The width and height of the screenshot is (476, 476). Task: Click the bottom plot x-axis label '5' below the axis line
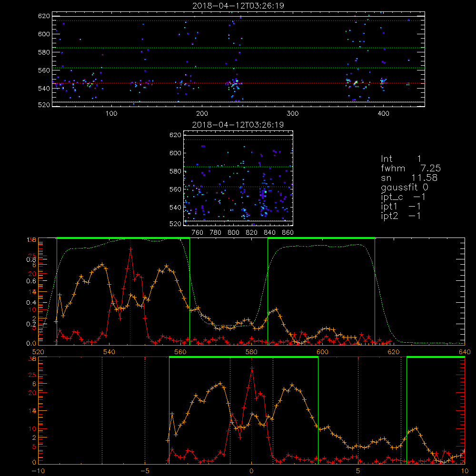pyautogui.click(x=358, y=471)
